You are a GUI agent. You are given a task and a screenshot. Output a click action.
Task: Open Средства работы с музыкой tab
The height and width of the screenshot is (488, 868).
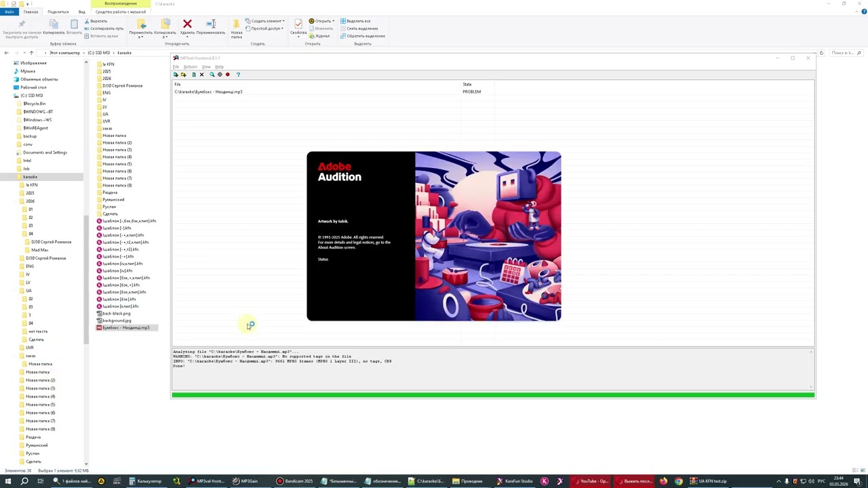tap(120, 12)
